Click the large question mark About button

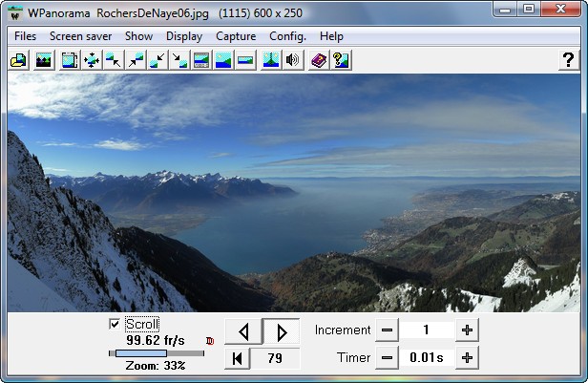(567, 61)
